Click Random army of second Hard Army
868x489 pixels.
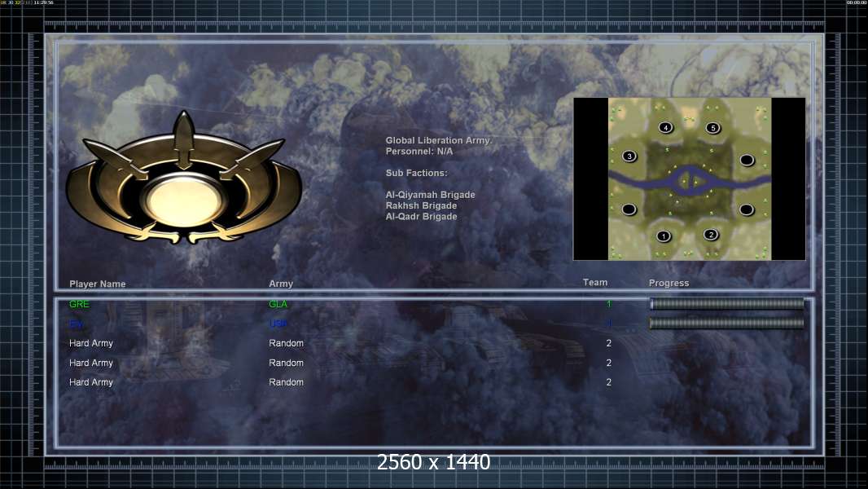(x=286, y=363)
